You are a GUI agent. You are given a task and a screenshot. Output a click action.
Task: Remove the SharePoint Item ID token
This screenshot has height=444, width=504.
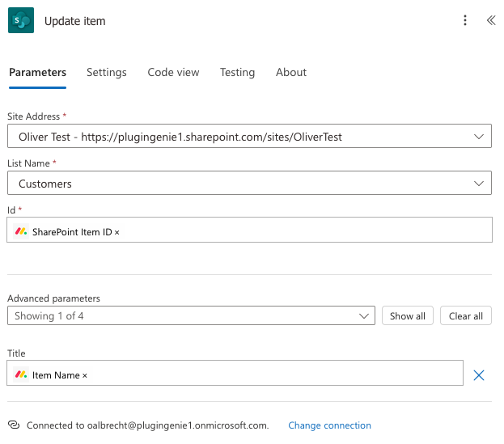click(117, 232)
